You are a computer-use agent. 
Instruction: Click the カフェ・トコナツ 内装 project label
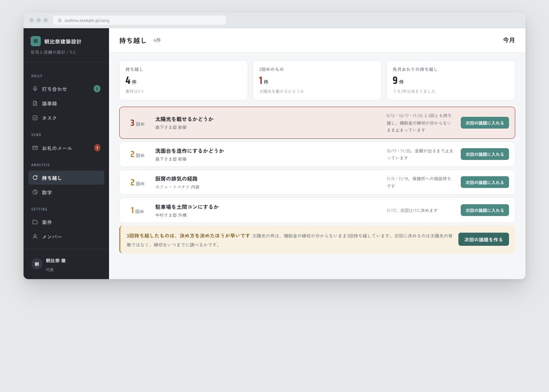click(178, 187)
